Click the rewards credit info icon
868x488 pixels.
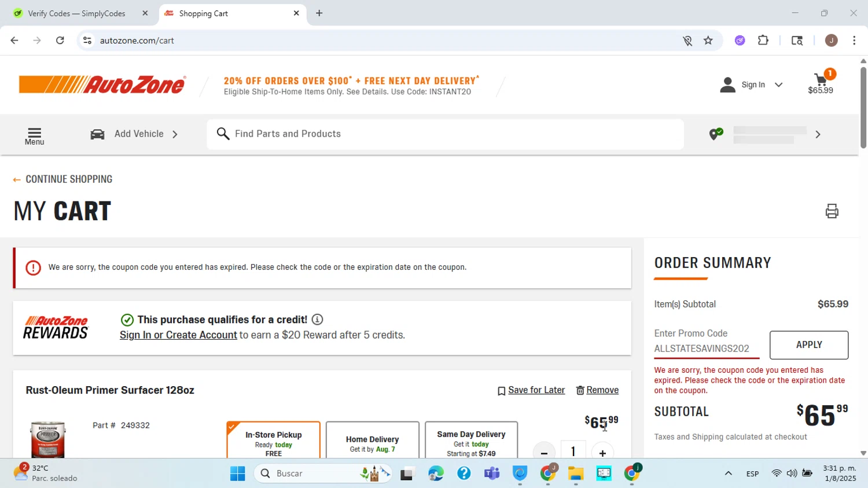tap(317, 320)
